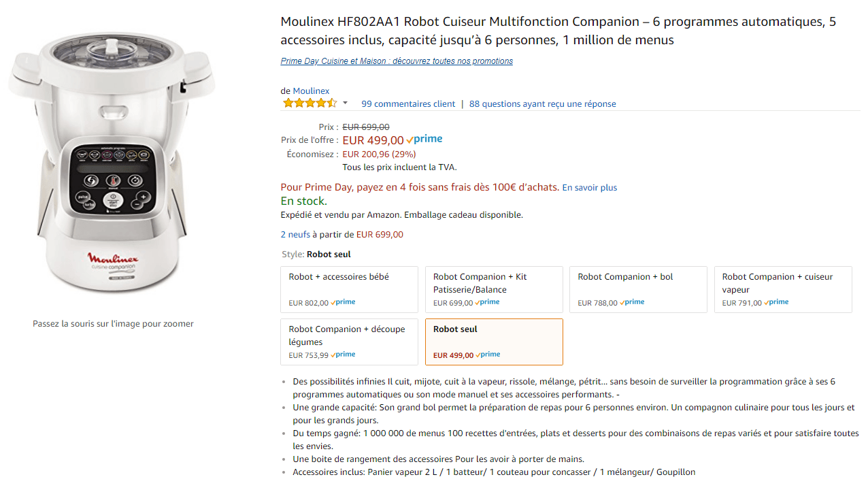Select Robot Companion + bol style
Viewport: 868px width, 492px height.
point(638,289)
